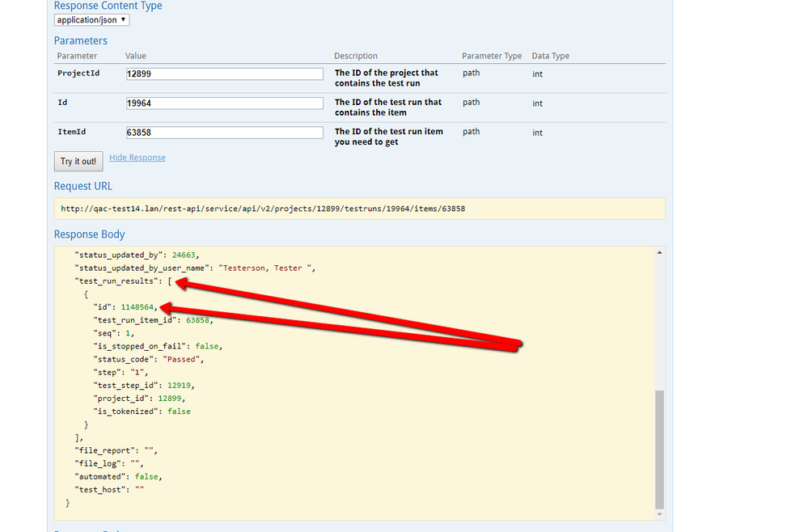Screen dimensions: 808x532
Task: Click the ProjectId description text
Action: click(x=387, y=78)
